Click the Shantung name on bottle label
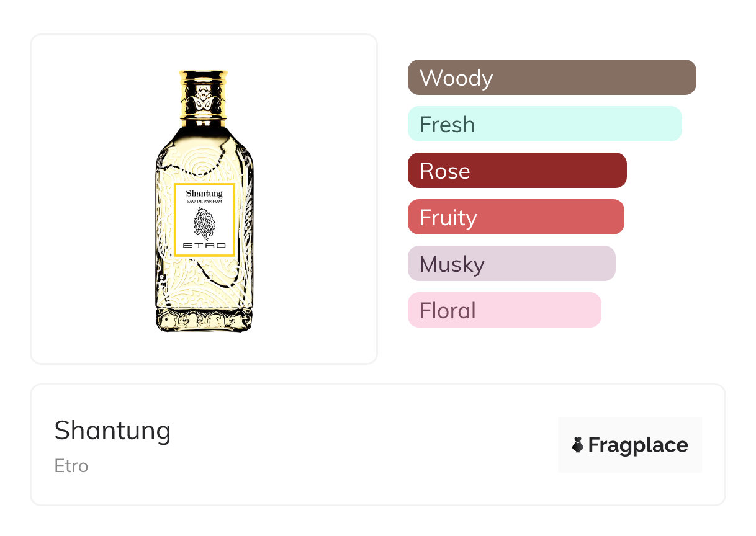This screenshot has width=756, height=536. click(x=204, y=194)
